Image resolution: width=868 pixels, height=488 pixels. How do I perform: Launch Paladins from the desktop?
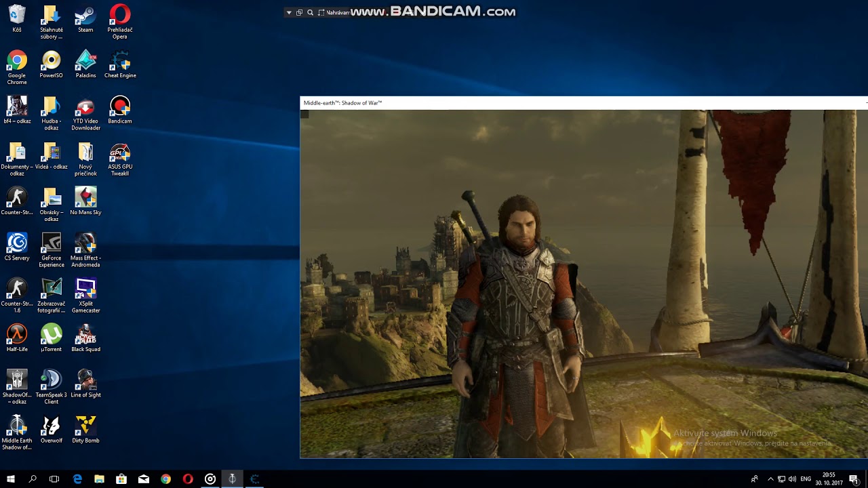[85, 64]
